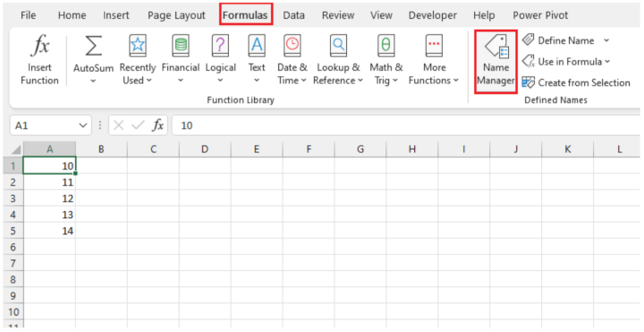Image resolution: width=644 pixels, height=332 pixels.
Task: Expand the Define Name dropdown arrow
Action: pyautogui.click(x=606, y=40)
